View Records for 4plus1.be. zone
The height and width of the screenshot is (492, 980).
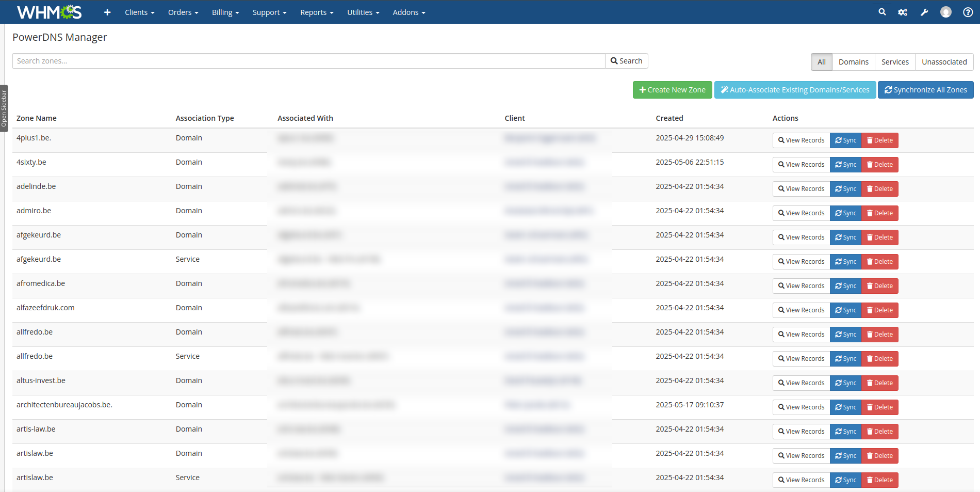coord(801,140)
